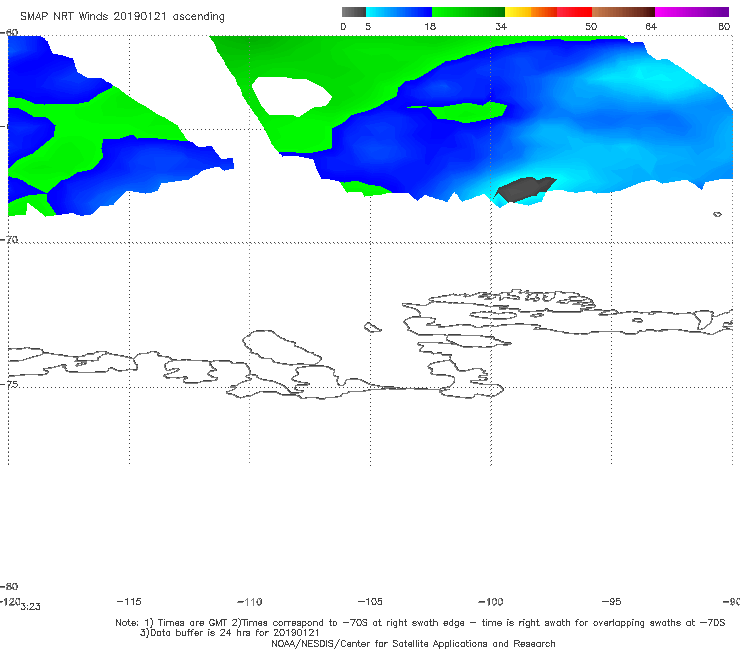
Task: Click the gray segment of the wind colorbar
Action: [353, 12]
